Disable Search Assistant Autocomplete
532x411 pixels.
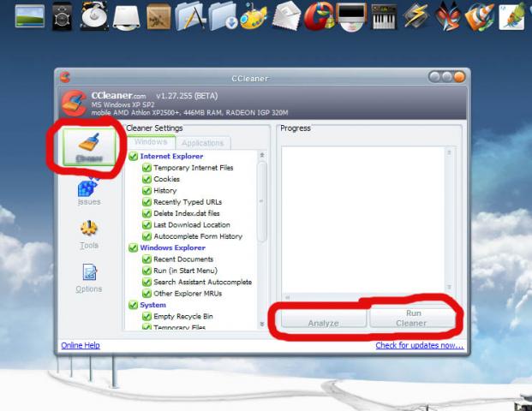(x=146, y=283)
